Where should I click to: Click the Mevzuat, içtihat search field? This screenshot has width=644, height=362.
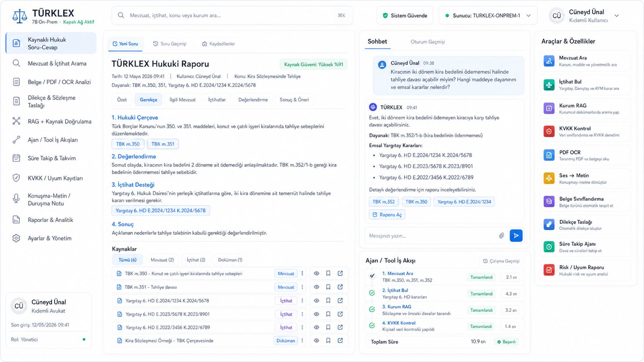point(232,15)
